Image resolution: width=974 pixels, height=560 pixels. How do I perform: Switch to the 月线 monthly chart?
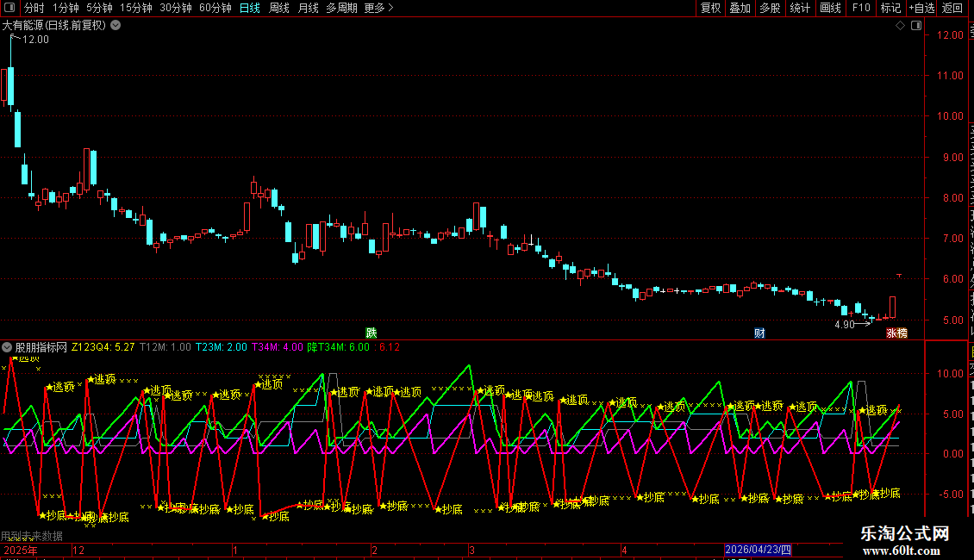(308, 8)
